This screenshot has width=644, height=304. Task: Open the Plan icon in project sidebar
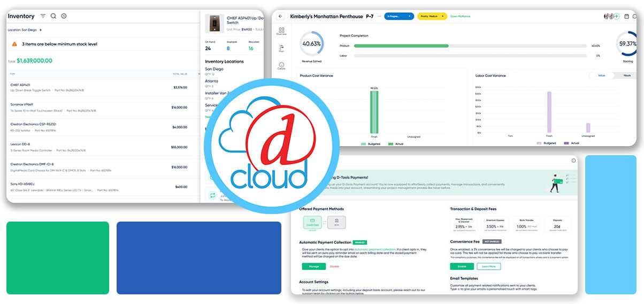point(281,49)
